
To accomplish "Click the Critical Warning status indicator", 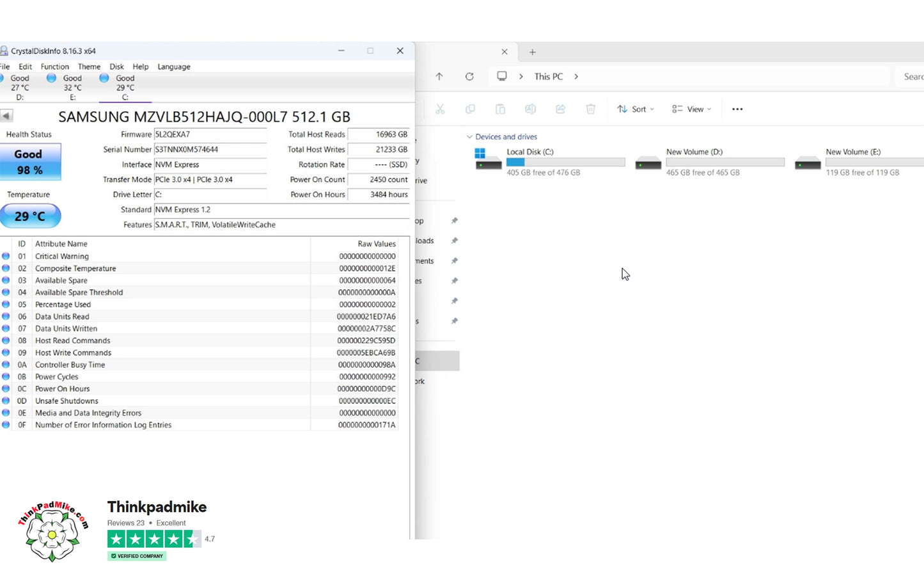I will click(6, 256).
